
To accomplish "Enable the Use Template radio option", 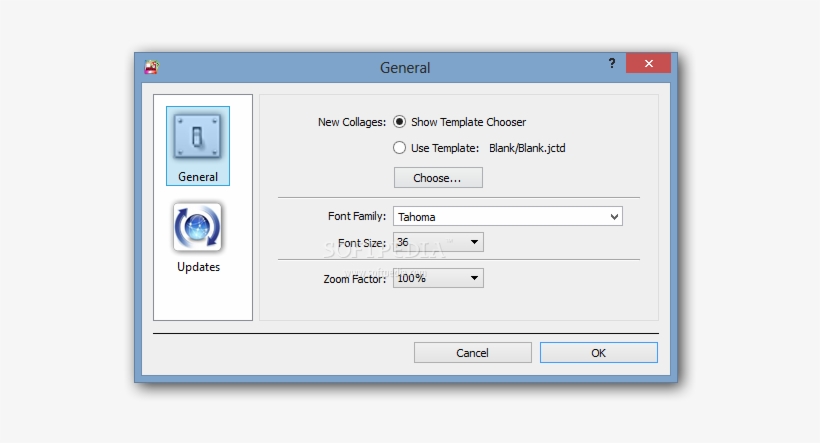I will coord(400,148).
